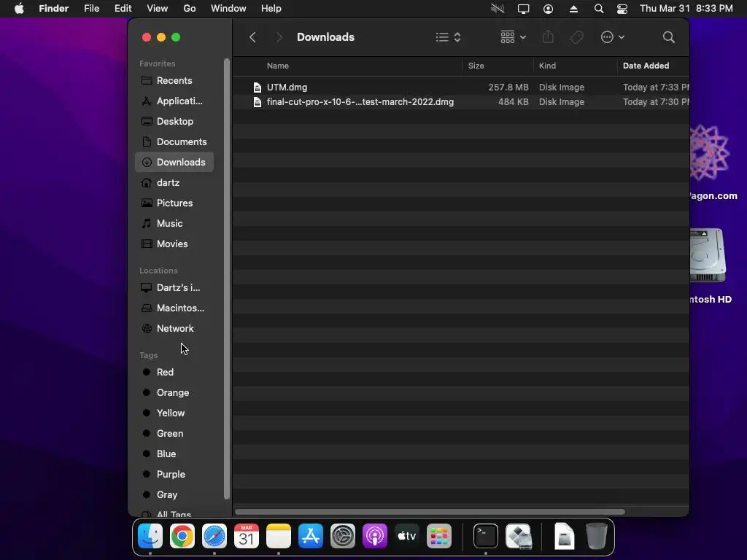Open Terminal from the Dock

click(x=485, y=536)
